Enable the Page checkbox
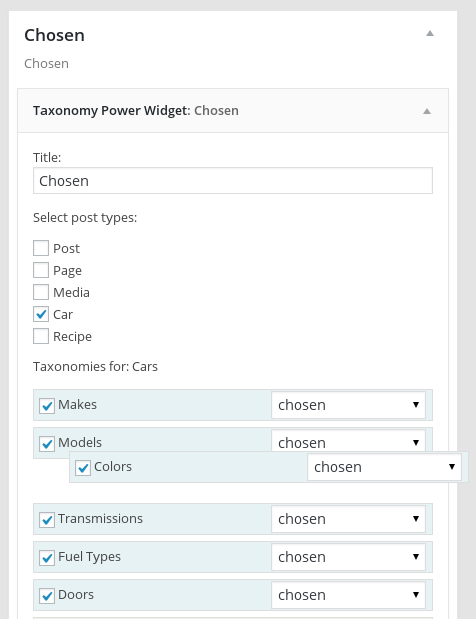Image resolution: width=476 pixels, height=619 pixels. point(41,270)
